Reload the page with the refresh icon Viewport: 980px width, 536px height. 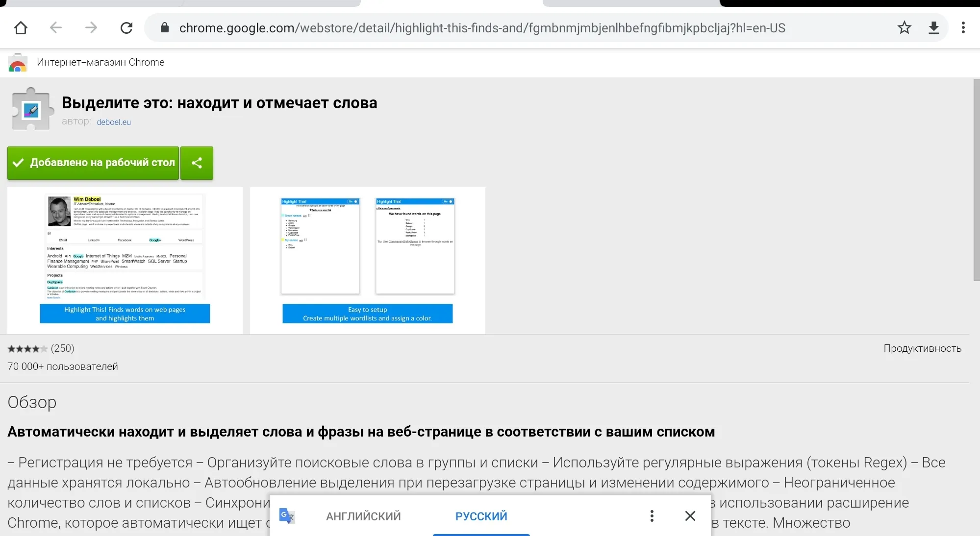[x=126, y=28]
